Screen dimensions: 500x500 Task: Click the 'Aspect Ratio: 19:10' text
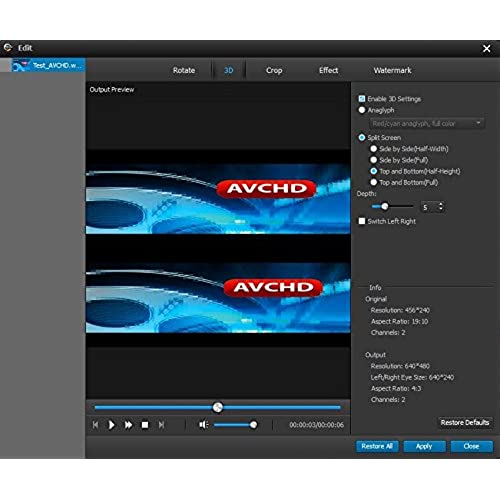[399, 321]
